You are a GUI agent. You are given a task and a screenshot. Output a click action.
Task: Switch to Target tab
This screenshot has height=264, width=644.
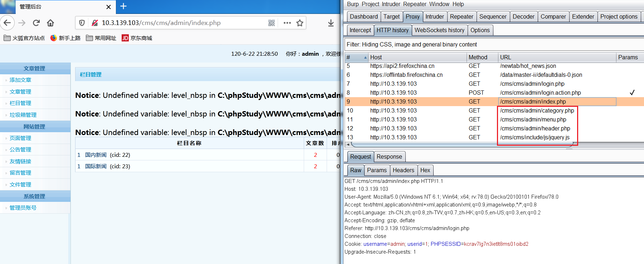coord(391,17)
